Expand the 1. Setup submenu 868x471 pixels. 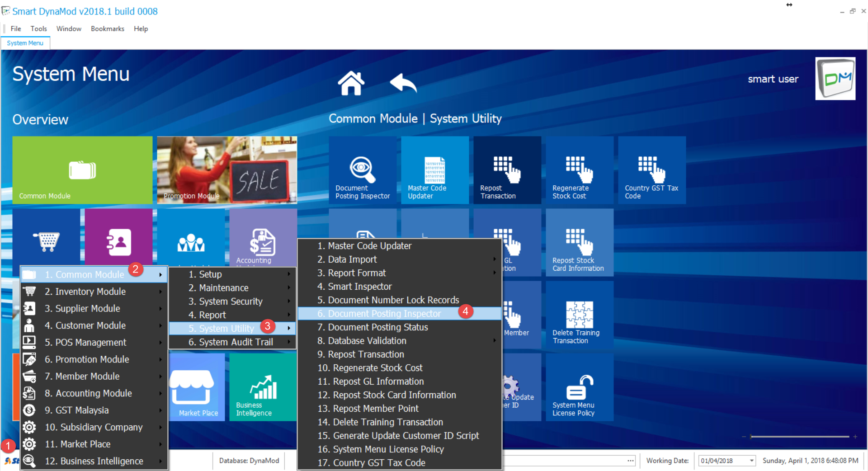(x=232, y=274)
